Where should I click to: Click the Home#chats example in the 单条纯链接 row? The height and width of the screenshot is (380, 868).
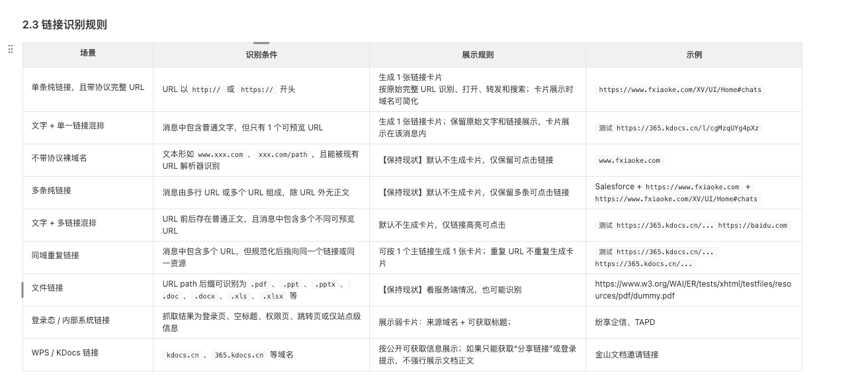679,89
